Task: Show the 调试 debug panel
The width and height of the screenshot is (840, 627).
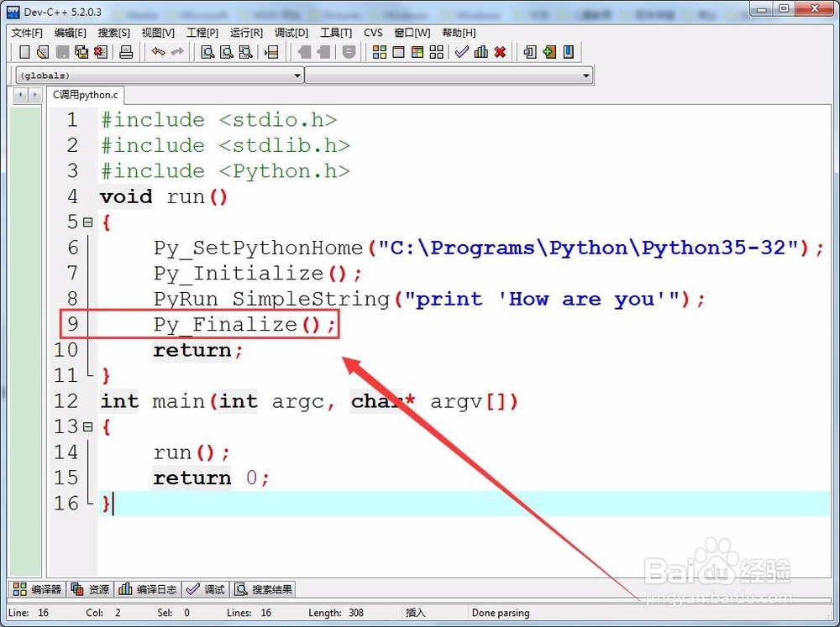Action: 206,588
